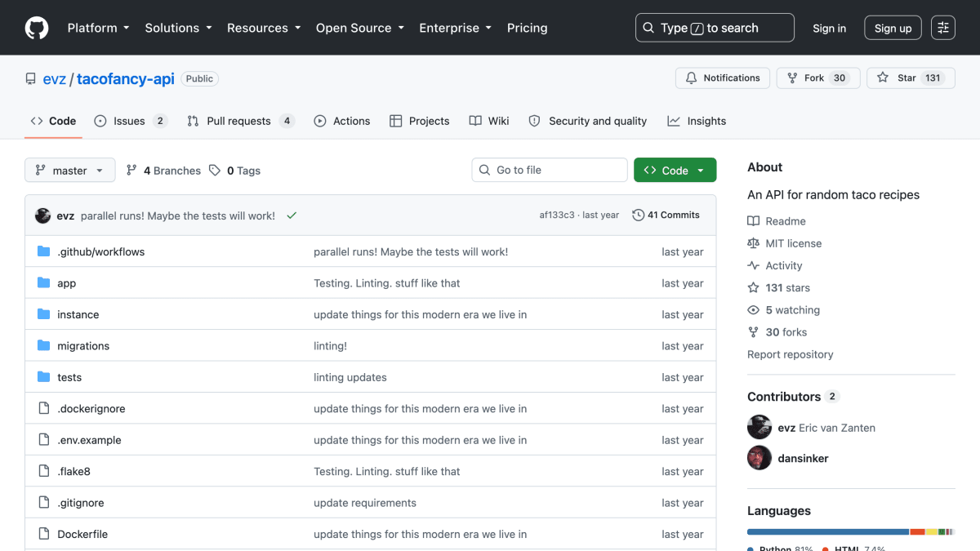
Task: Open the GitHub homepage logo
Action: point(37,28)
